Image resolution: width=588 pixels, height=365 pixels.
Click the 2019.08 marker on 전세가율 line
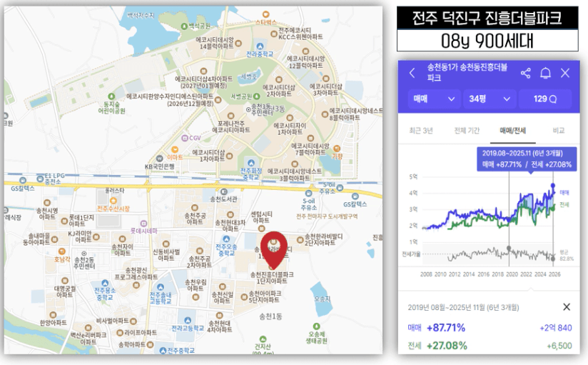[x=509, y=249]
